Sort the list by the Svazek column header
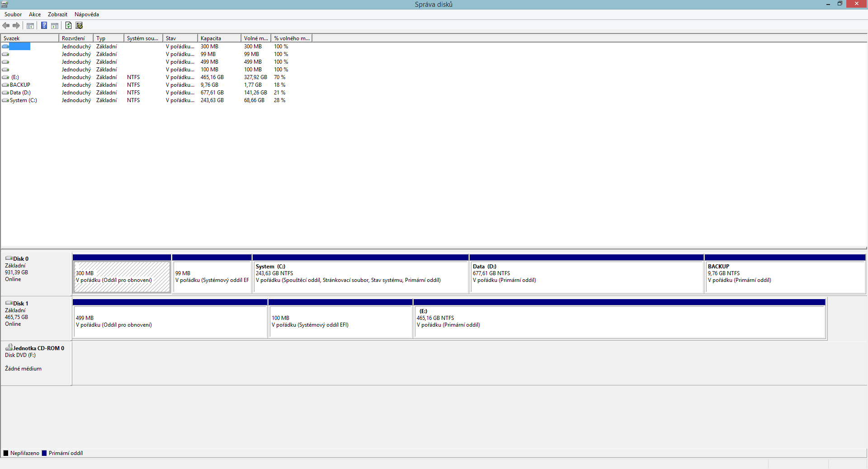 click(x=30, y=38)
